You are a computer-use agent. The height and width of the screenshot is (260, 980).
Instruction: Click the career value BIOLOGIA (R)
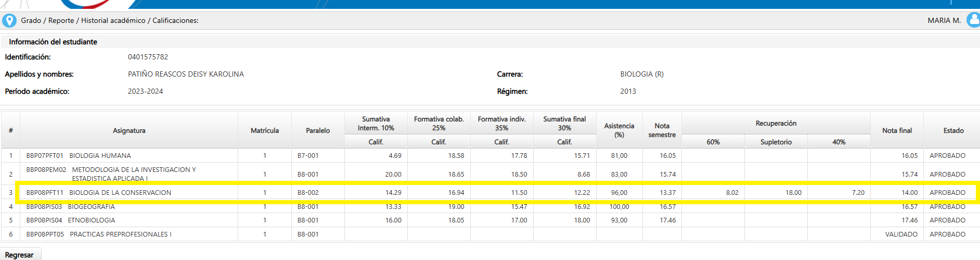tap(642, 74)
